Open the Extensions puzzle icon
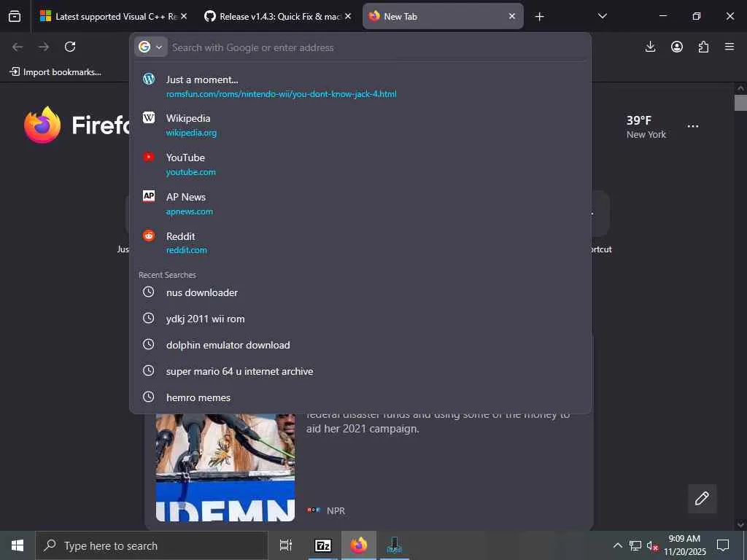Screen dimensions: 747x560 pos(703,47)
